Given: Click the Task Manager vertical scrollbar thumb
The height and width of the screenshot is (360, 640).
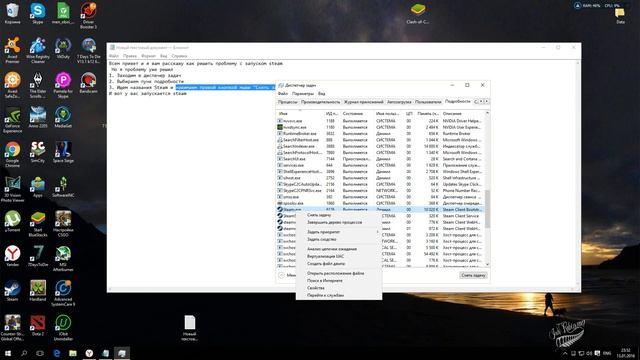Looking at the screenshot, I should (x=487, y=208).
